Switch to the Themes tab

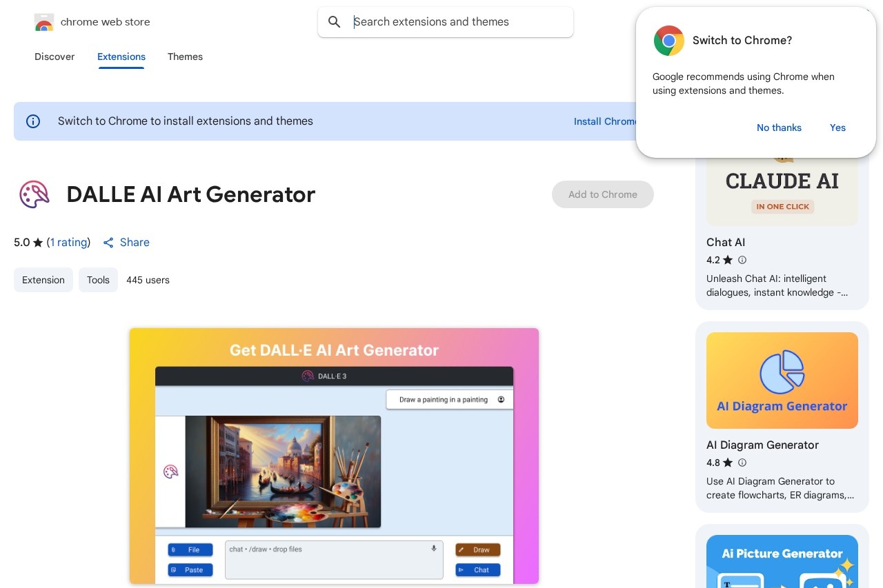(x=185, y=57)
